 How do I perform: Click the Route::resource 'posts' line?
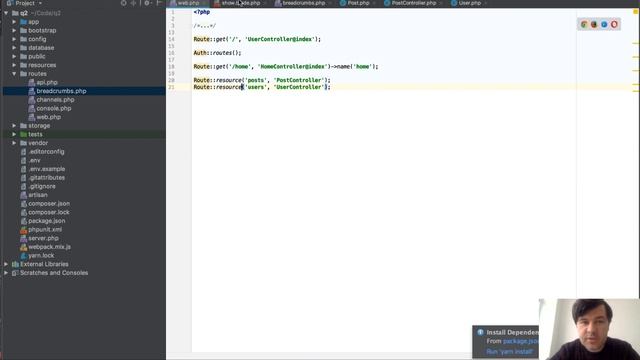(x=262, y=80)
